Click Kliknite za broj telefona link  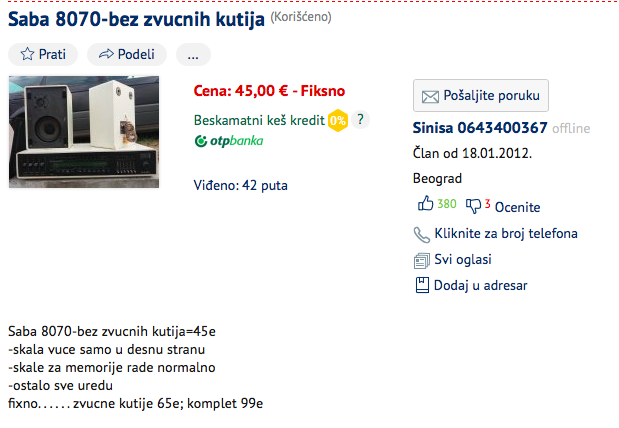[506, 234]
